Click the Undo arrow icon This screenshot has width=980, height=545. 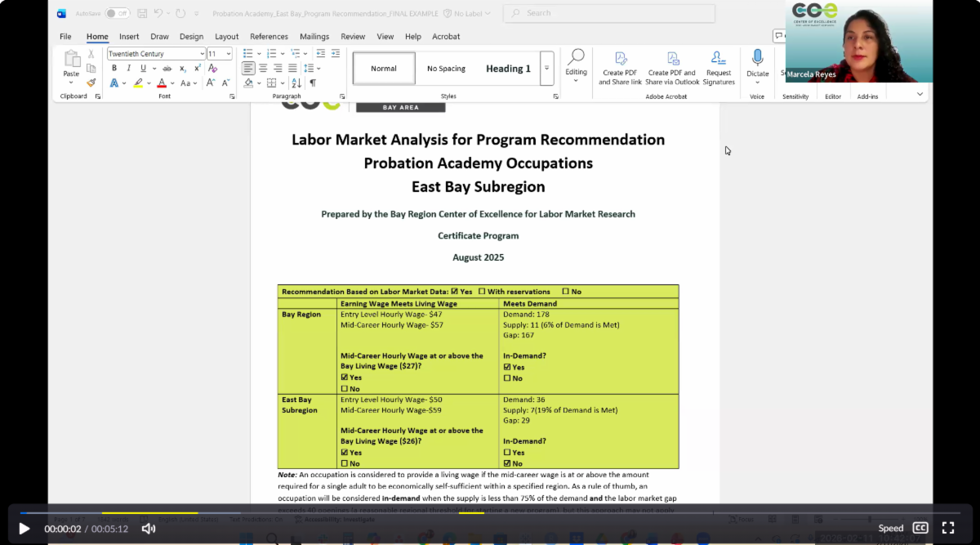click(x=158, y=13)
